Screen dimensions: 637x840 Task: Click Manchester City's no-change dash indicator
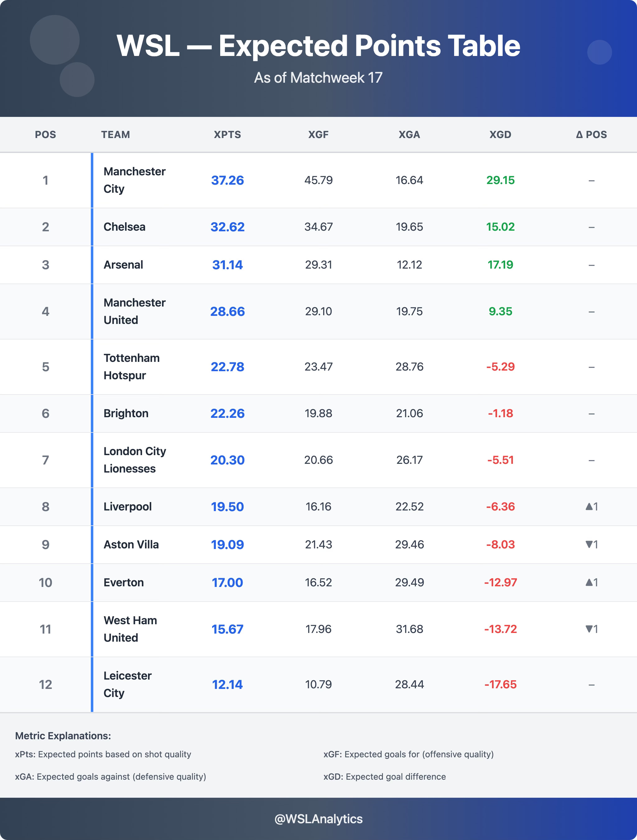[591, 180]
